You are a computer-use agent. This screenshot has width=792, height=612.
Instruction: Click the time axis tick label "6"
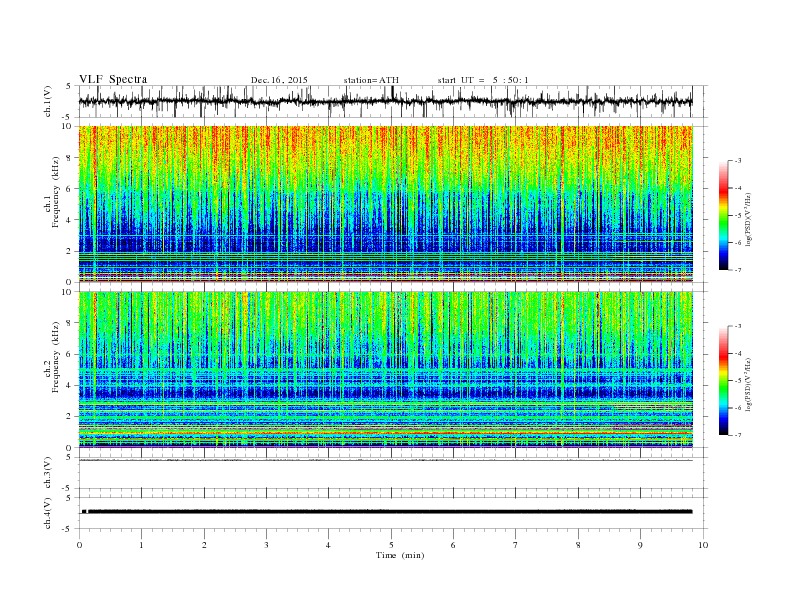pos(453,545)
